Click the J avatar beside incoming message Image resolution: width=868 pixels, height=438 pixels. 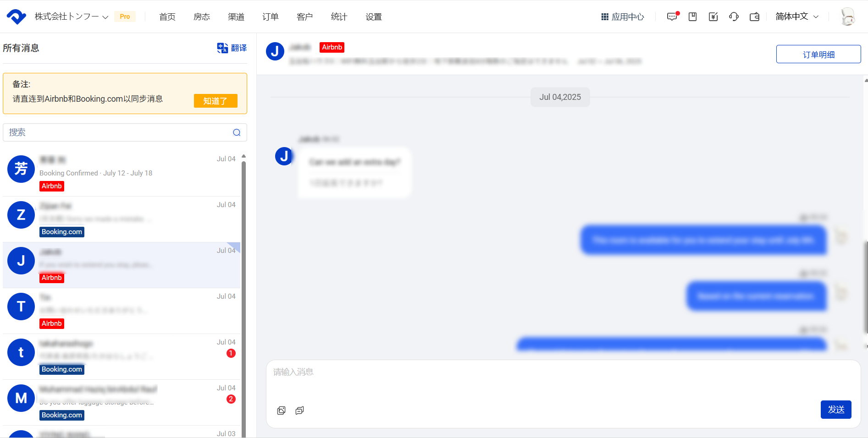point(284,156)
